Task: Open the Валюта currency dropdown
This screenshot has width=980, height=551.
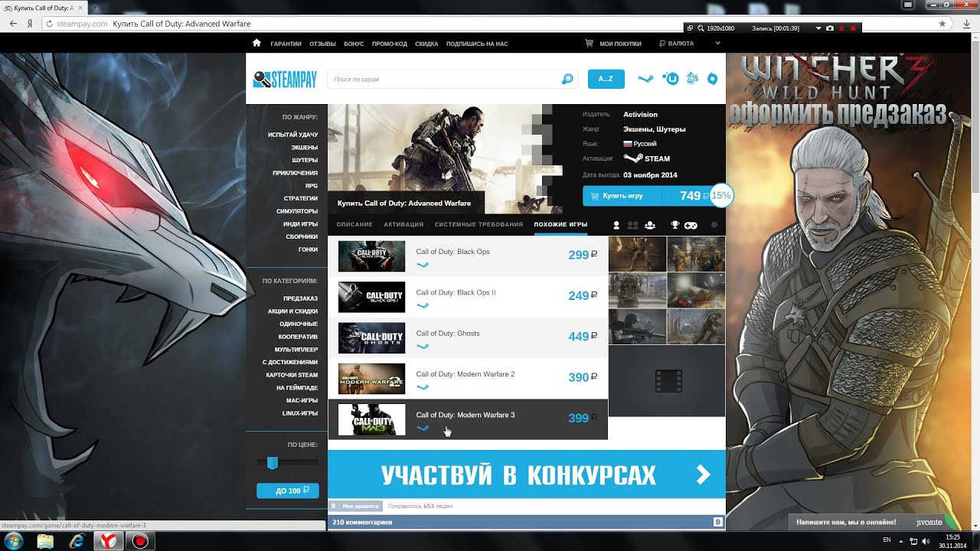Action: [x=676, y=44]
